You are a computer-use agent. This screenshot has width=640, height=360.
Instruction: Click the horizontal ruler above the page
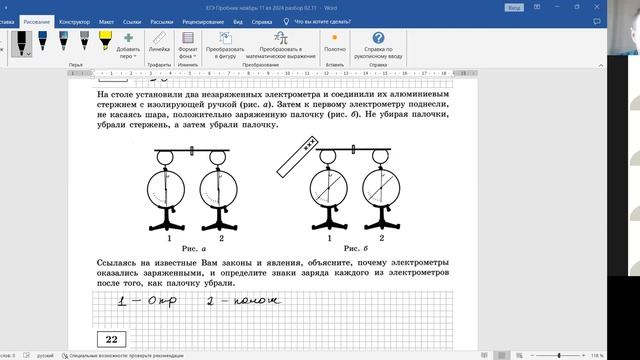point(273,73)
